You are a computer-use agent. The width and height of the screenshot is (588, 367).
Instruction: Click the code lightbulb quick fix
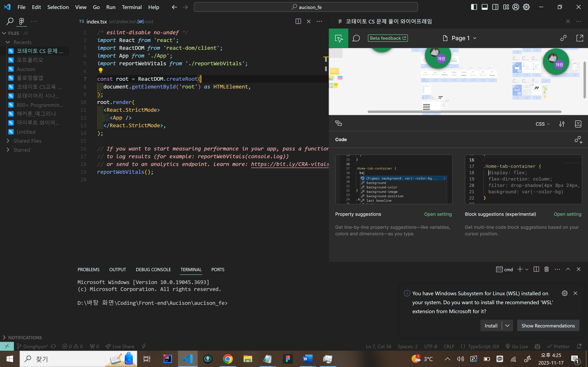[x=101, y=71]
